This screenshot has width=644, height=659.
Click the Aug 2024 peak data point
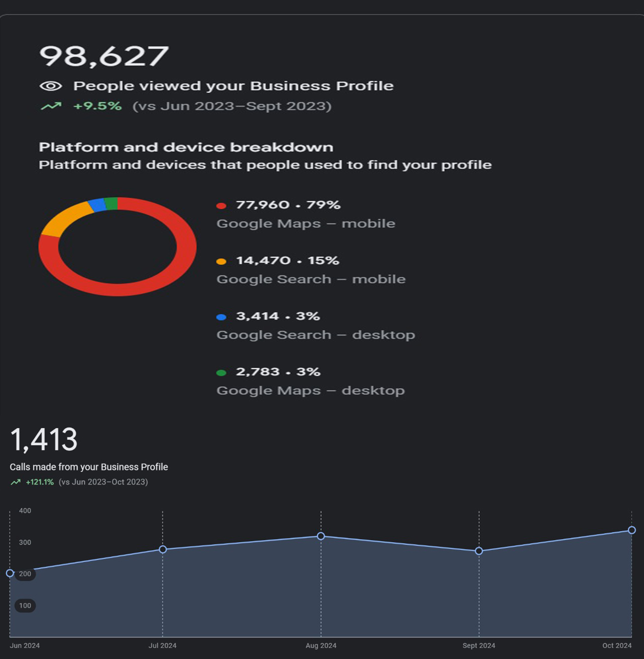pyautogui.click(x=321, y=536)
